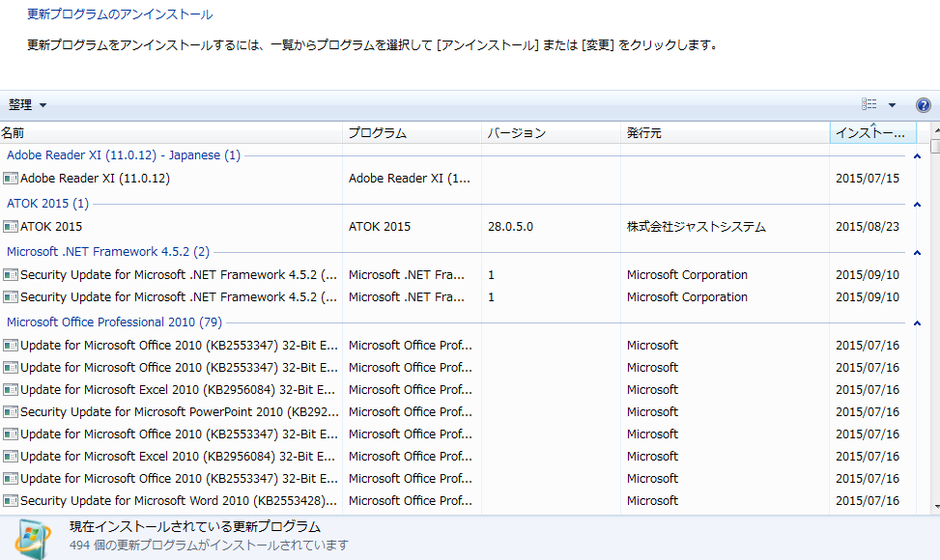Open the 整理 organize menu
This screenshot has height=560, width=940.
pos(27,105)
